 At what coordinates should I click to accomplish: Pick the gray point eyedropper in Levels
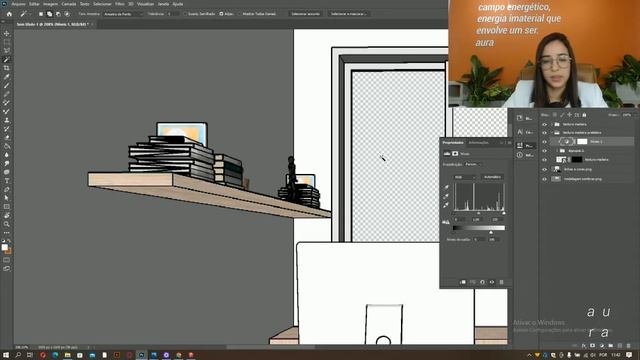447,196
